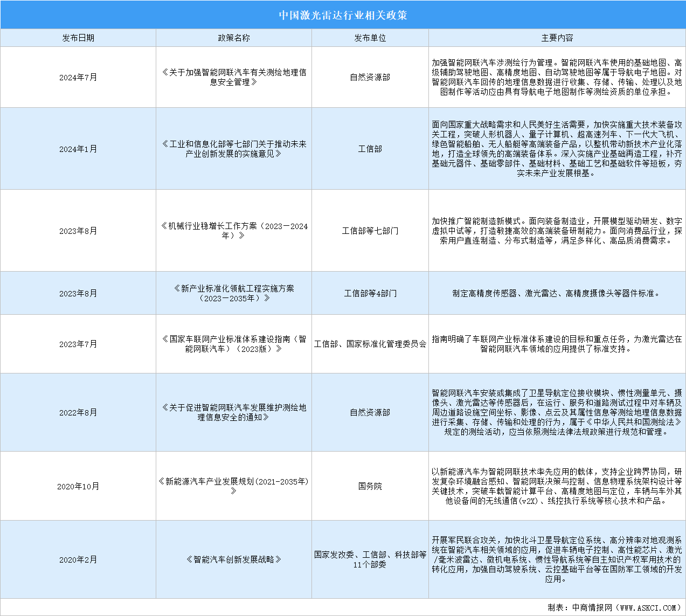Select policy 关于促进智能网联汽车发展维护测绘地理信息安全的通知
Screen dimensions: 686x616
tap(234, 412)
